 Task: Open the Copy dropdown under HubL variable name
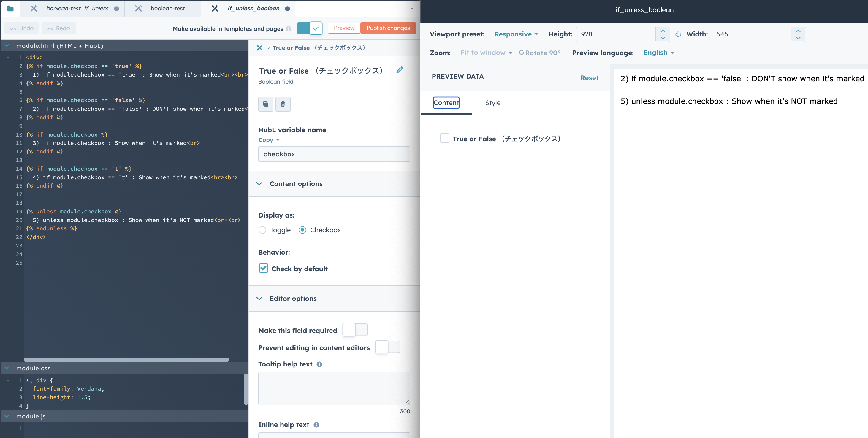click(x=269, y=140)
